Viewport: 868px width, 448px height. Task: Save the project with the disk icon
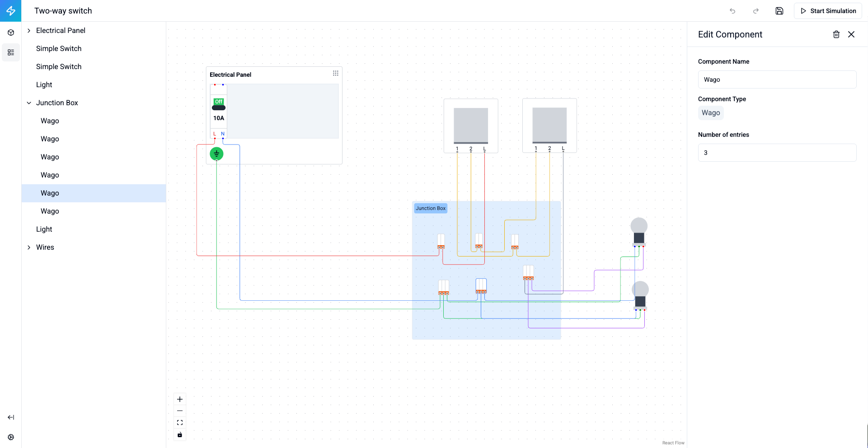coord(779,11)
